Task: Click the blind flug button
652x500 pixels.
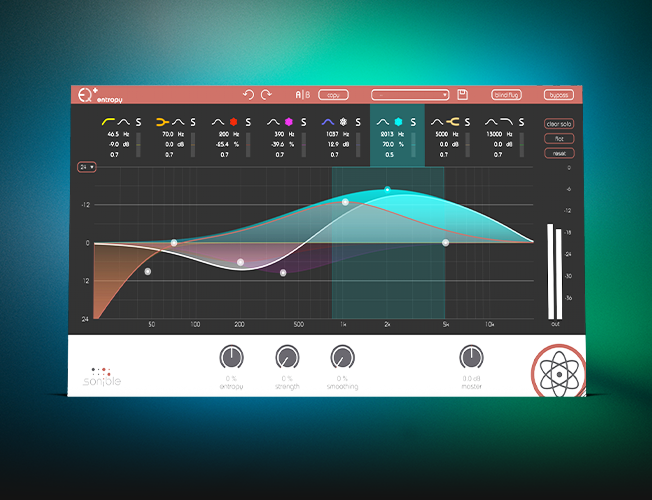Action: [x=506, y=95]
